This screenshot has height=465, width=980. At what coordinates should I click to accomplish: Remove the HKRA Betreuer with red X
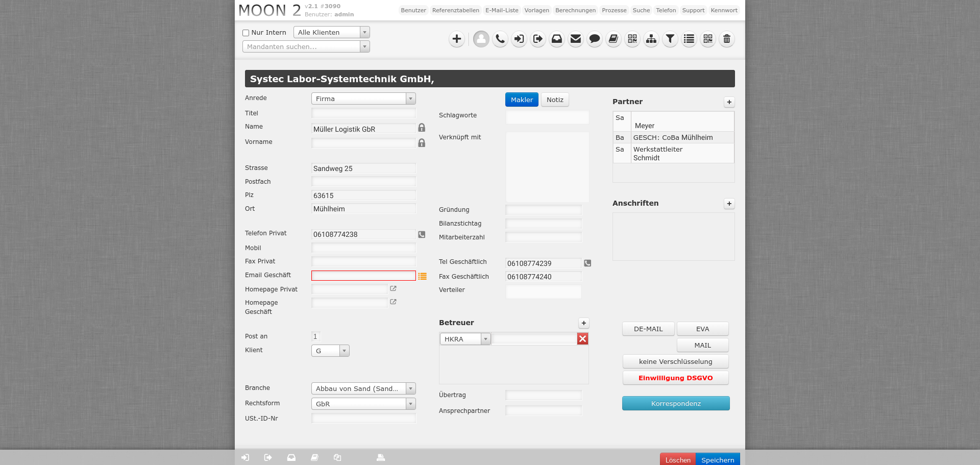[x=582, y=339]
